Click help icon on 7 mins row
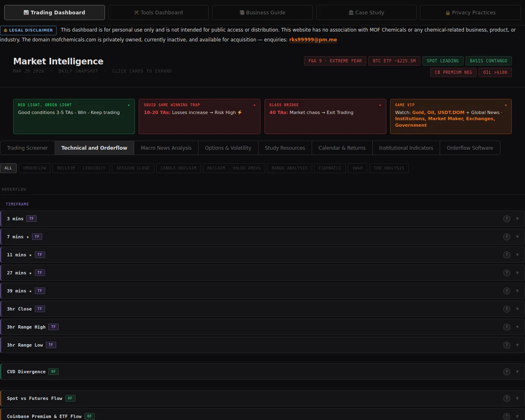Image resolution: width=525 pixels, height=420 pixels. (x=507, y=237)
